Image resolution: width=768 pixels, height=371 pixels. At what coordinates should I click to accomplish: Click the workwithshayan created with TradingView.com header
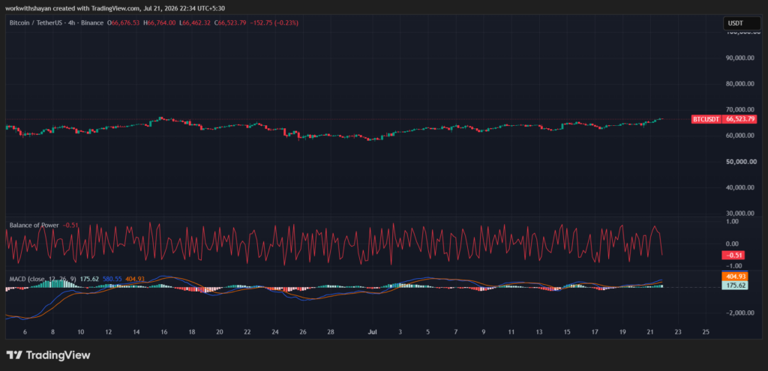click(x=116, y=8)
